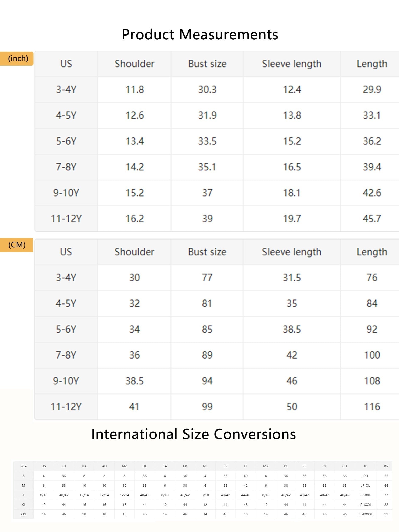Select the 30.3 bust size value

207,89
